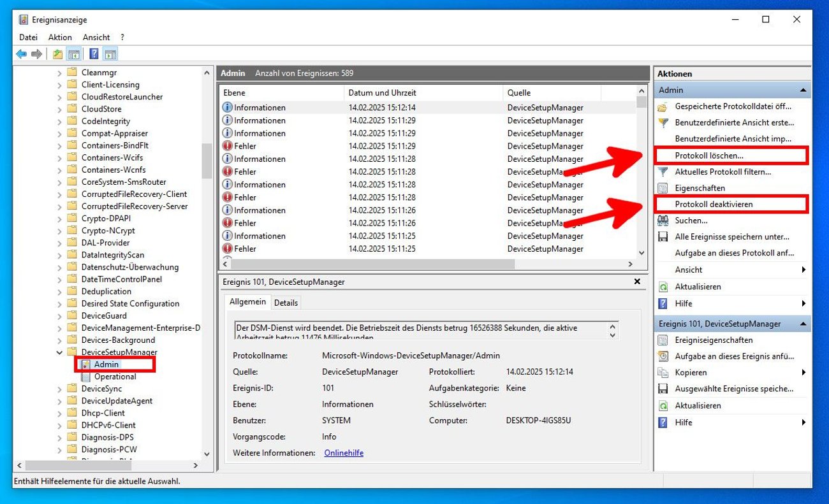
Task: Select the Operational log under DeviceSetupManager
Action: [115, 376]
